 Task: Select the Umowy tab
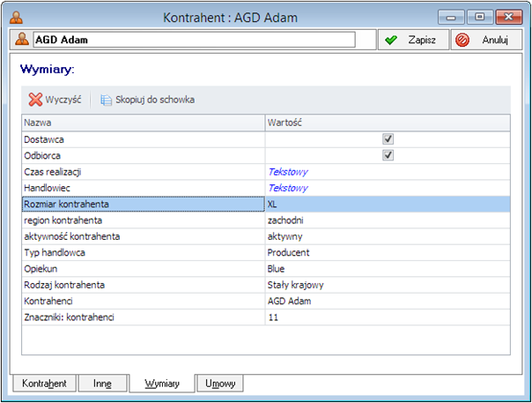[219, 384]
